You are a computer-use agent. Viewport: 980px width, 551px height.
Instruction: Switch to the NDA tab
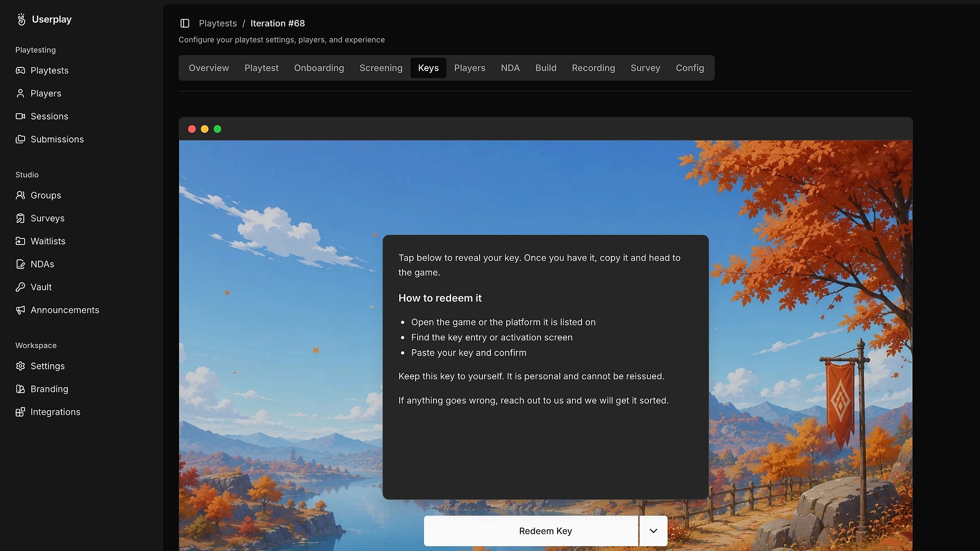point(510,68)
